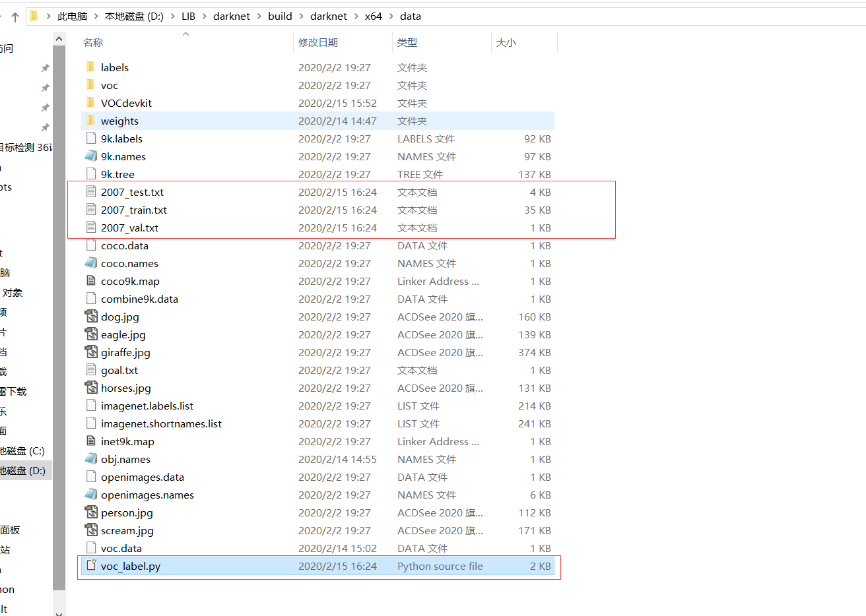Click the goal.txt document icon

(91, 369)
